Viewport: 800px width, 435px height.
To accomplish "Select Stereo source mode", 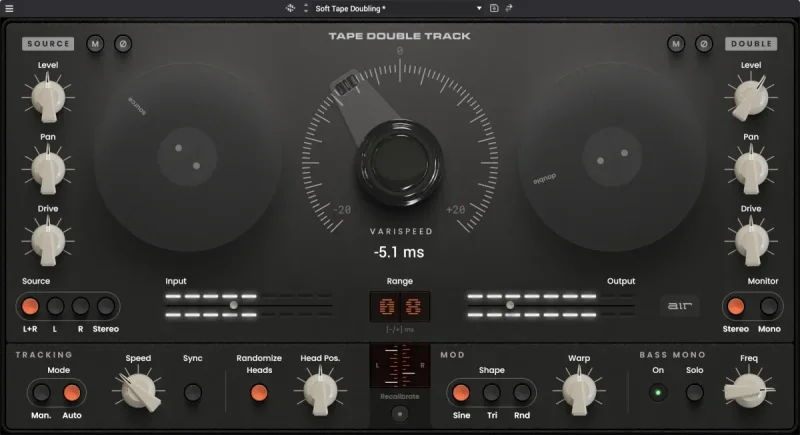I will tap(106, 306).
